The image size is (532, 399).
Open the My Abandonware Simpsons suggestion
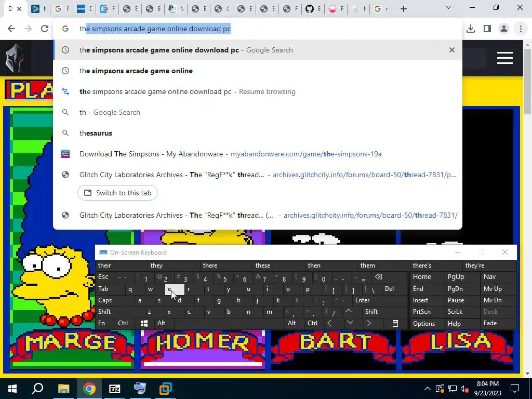click(x=258, y=154)
